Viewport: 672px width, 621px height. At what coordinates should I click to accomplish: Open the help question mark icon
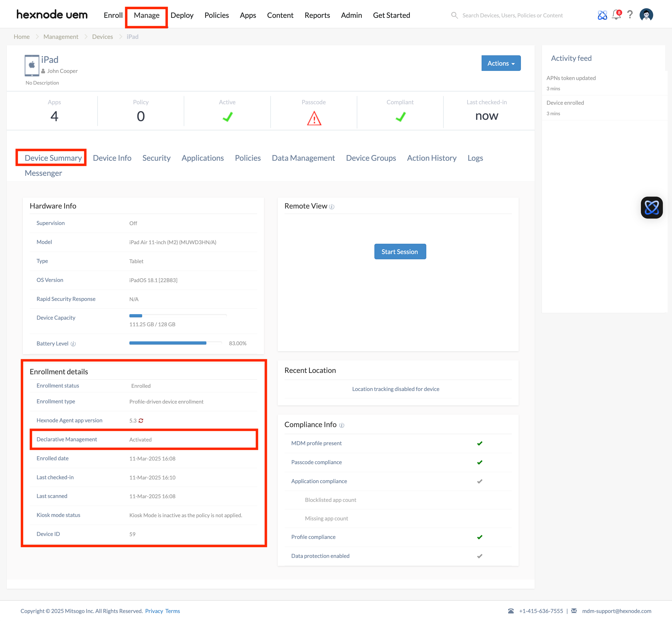pos(630,15)
